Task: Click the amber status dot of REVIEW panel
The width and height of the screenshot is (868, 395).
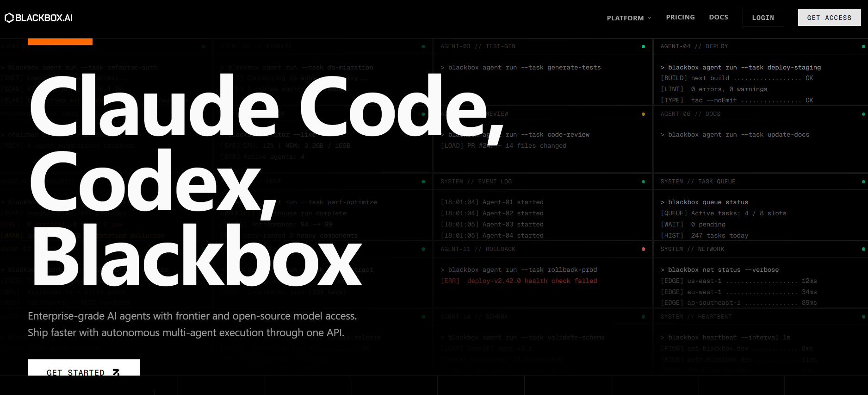Action: [643, 114]
